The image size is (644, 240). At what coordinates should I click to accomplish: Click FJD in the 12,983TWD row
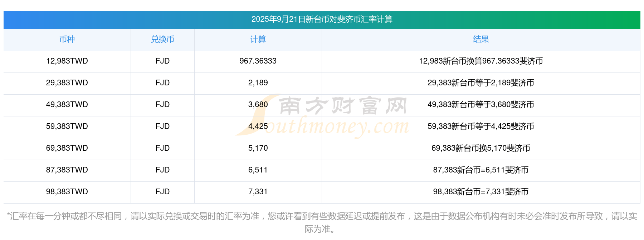162,61
